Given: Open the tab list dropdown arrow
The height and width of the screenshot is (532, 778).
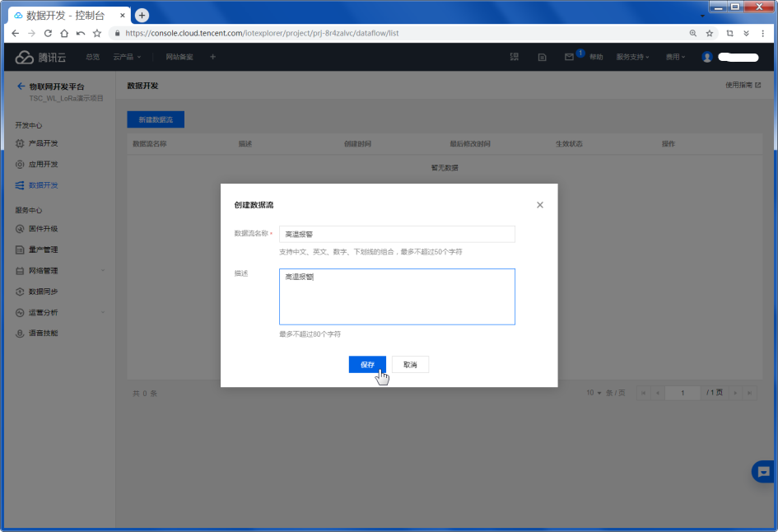Looking at the screenshot, I should (x=702, y=16).
